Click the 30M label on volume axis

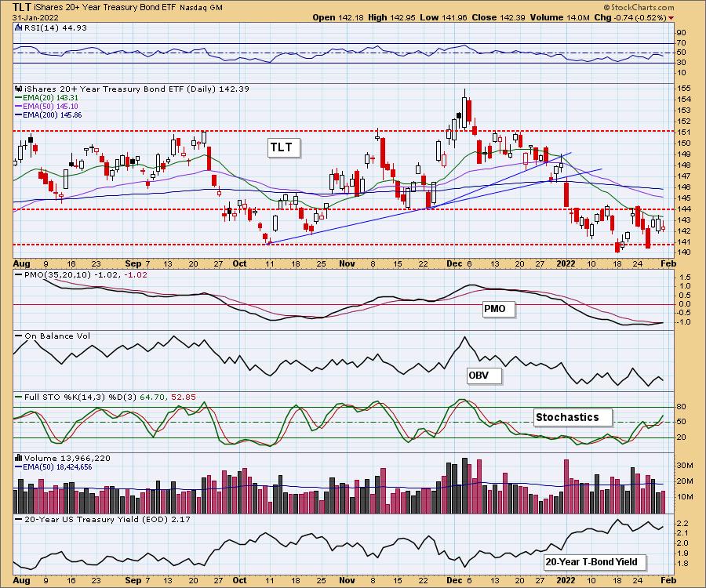coord(685,466)
